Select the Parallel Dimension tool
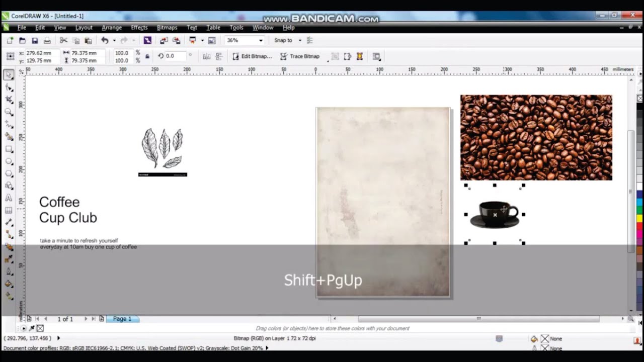This screenshot has height=362, width=644. click(x=9, y=222)
